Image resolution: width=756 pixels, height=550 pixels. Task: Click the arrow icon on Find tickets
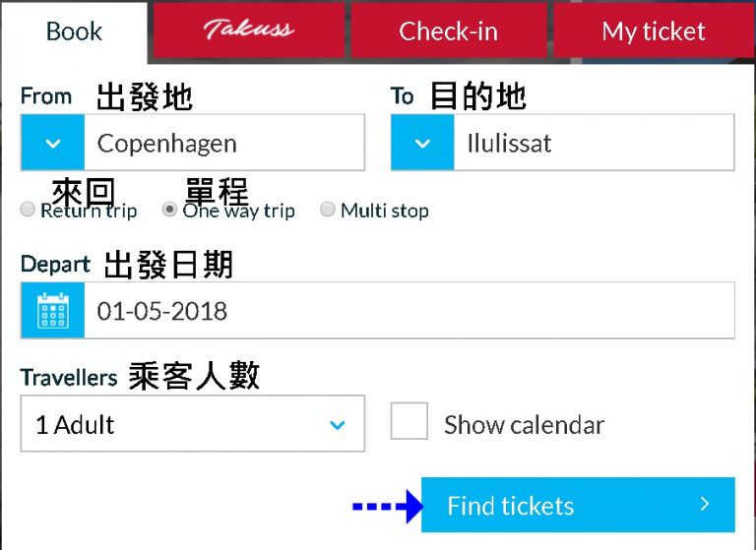[x=705, y=504]
